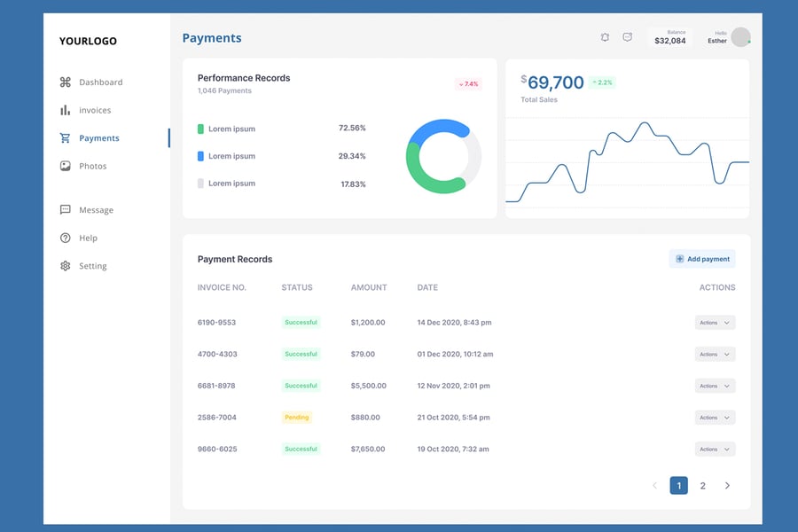Image resolution: width=798 pixels, height=532 pixels.
Task: Expand Actions menu for invoice 2586-7004
Action: [x=715, y=418]
